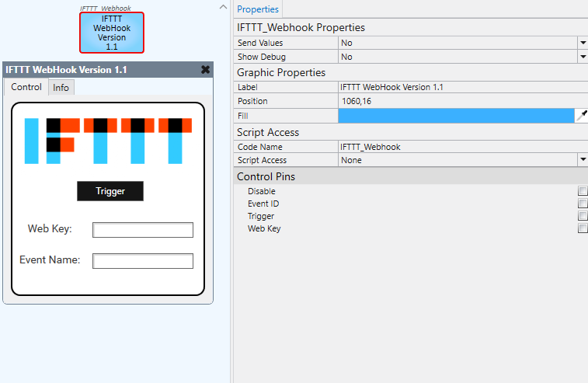
Task: Open the Show Debug dropdown
Action: tap(583, 57)
